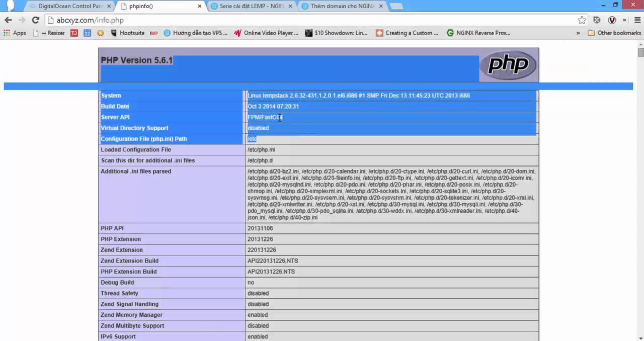Restore down the Chrome window
The image size is (644, 341).
(x=616, y=5)
